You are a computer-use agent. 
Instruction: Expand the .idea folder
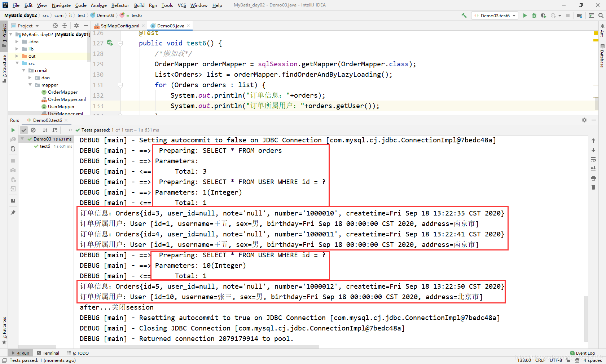[x=17, y=41]
